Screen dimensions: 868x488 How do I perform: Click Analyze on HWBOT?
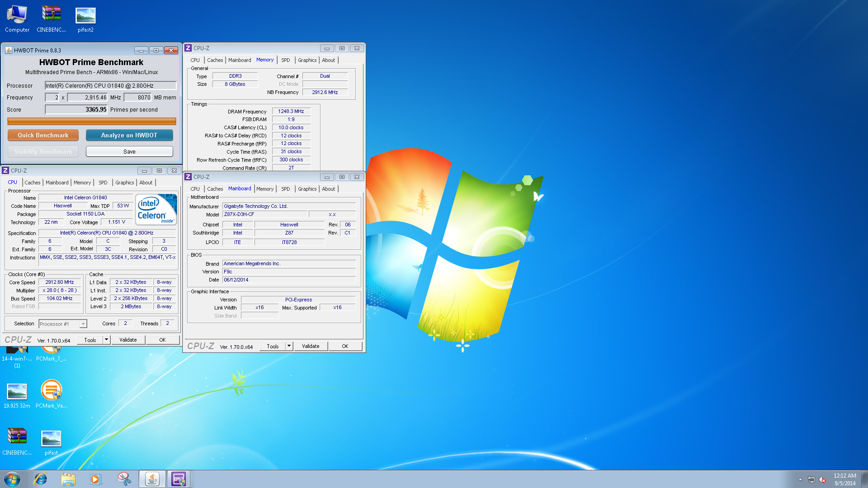point(129,135)
